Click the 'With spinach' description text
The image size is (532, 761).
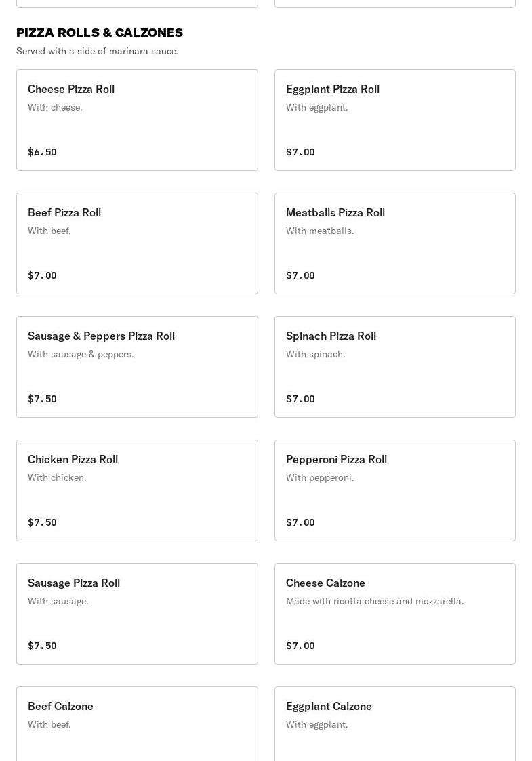point(315,354)
